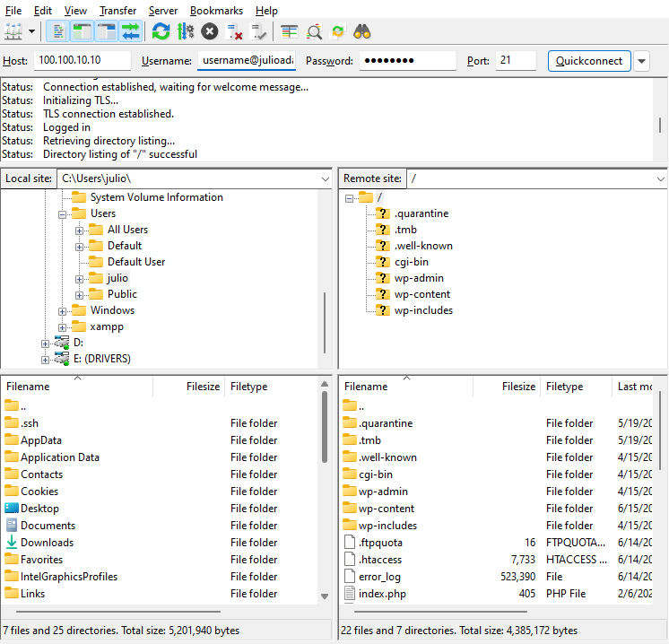Toggle remote directory tree display
The height and width of the screenshot is (644, 669).
[106, 31]
